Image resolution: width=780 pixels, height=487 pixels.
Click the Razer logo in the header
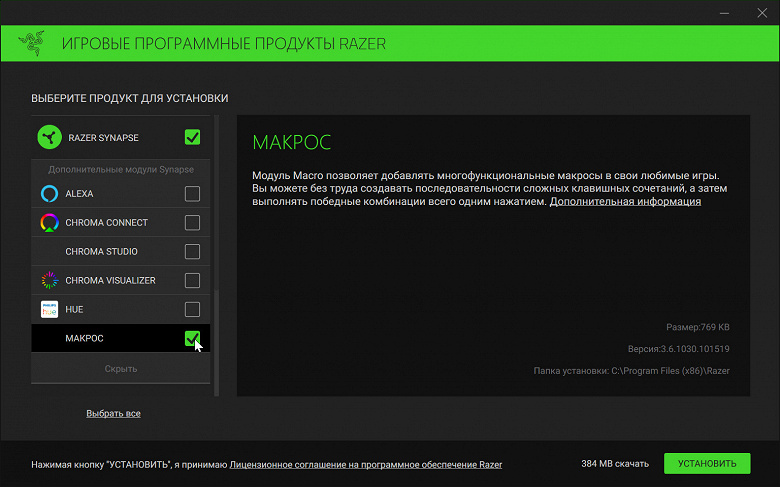[x=32, y=43]
